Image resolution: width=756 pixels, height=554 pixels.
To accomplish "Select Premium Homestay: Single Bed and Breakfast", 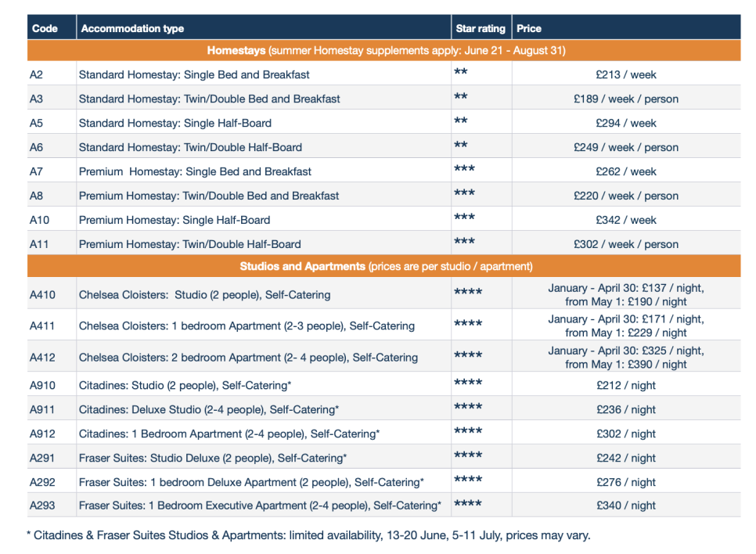I will coord(196,171).
